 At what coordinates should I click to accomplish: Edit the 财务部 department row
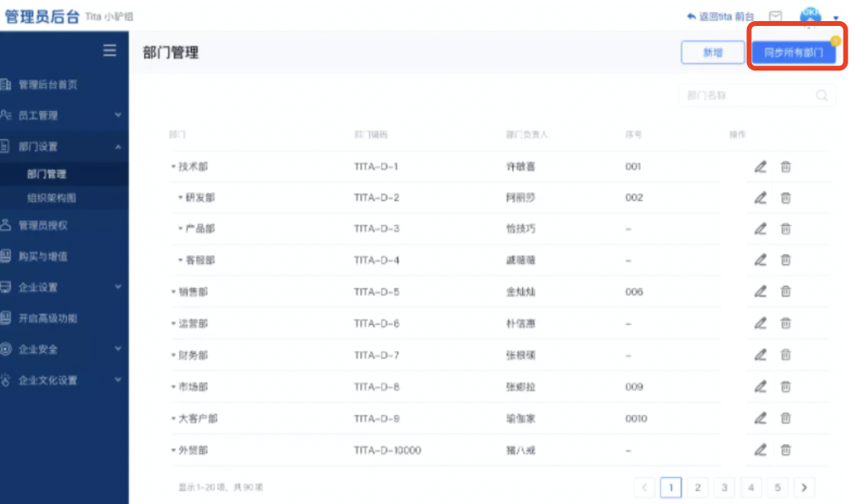coord(760,355)
